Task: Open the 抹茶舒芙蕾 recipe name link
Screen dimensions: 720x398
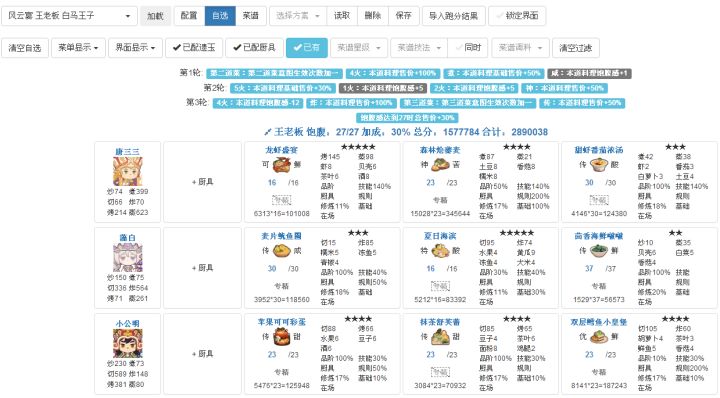Action: pyautogui.click(x=440, y=322)
